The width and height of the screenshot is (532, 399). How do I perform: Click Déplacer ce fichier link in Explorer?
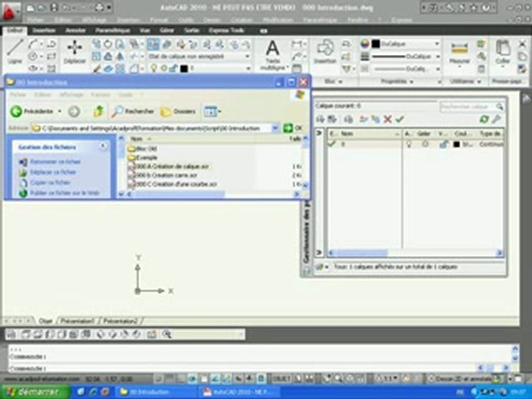coord(53,172)
